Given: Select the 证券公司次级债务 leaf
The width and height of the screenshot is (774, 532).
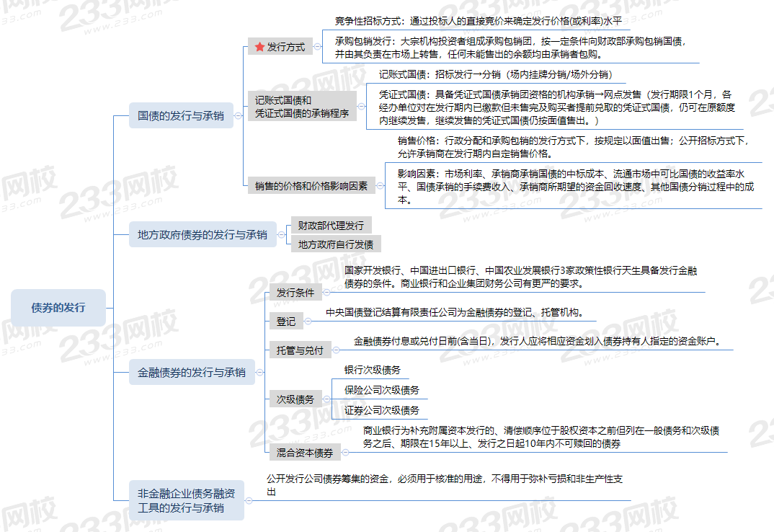Looking at the screenshot, I should click(x=381, y=410).
